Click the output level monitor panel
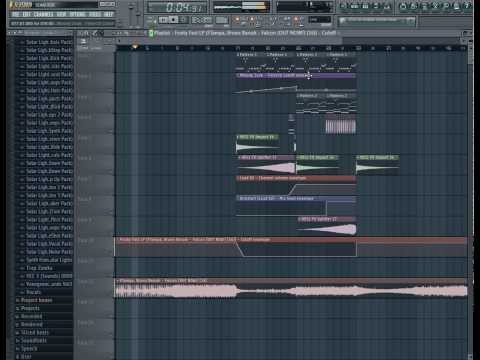The image size is (480, 360). [242, 7]
